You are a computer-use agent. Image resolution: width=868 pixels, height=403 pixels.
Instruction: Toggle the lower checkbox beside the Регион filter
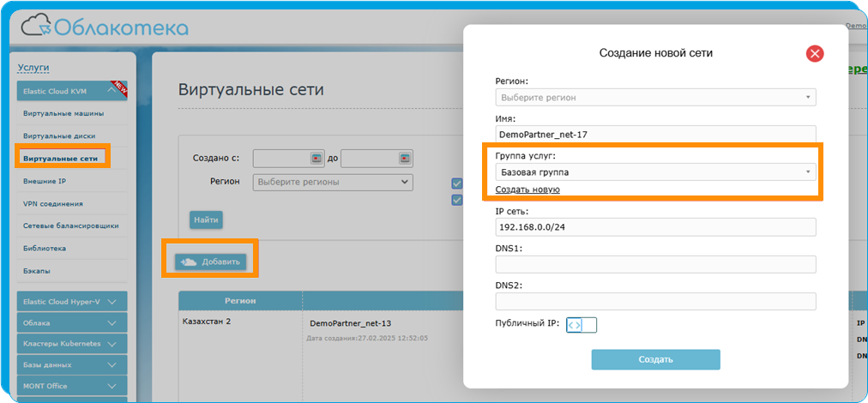click(x=457, y=200)
